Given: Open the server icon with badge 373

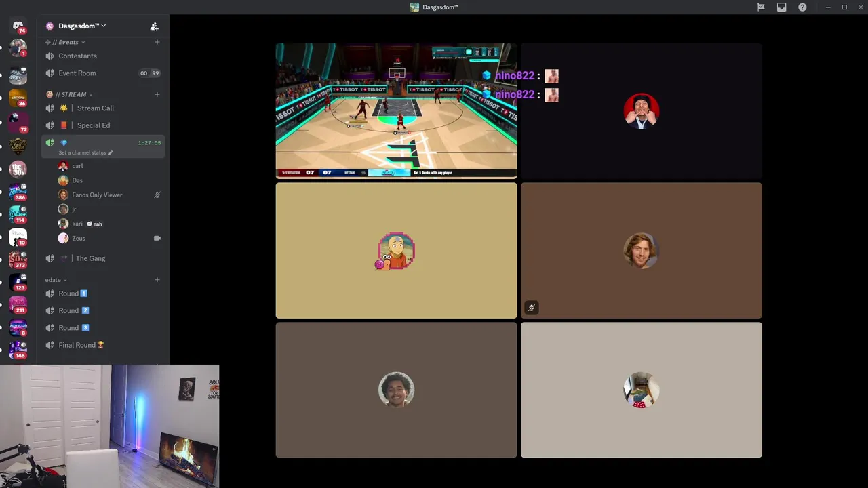Looking at the screenshot, I should (x=18, y=260).
